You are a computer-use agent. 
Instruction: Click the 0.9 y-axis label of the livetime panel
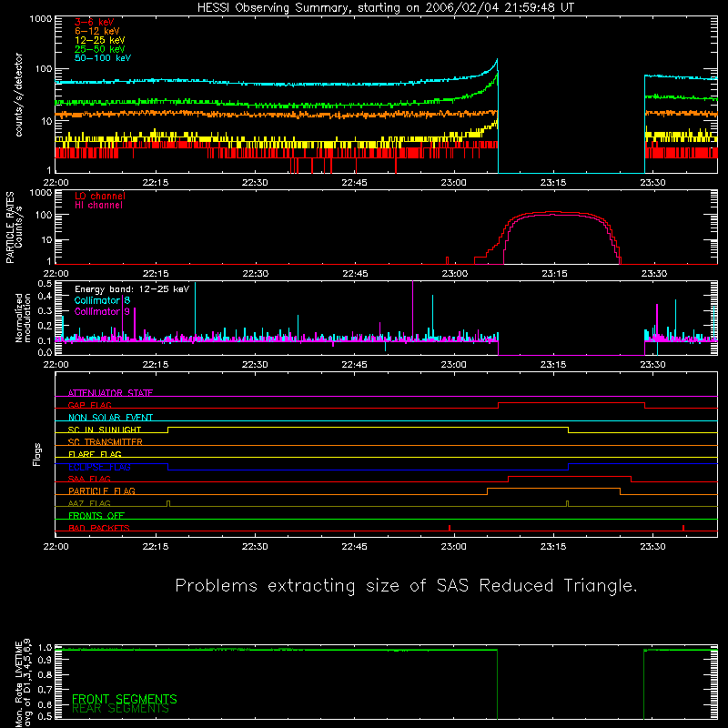(45, 661)
